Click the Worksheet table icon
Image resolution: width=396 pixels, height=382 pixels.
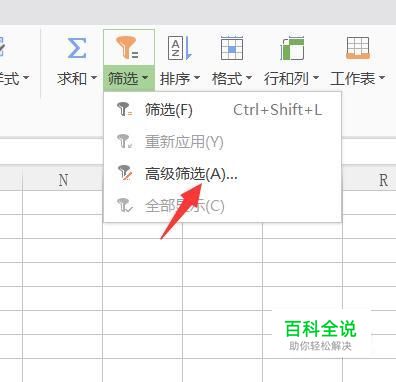point(358,48)
